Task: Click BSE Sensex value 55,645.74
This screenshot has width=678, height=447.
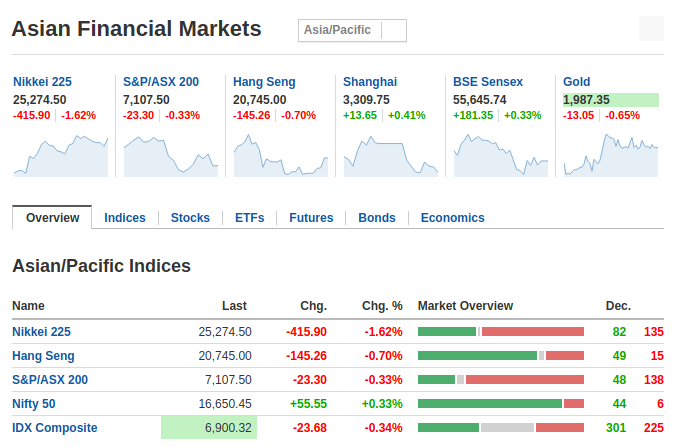Action: point(480,100)
